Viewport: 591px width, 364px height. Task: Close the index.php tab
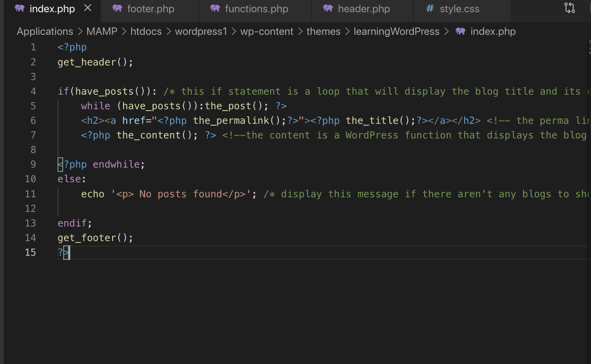[x=88, y=8]
